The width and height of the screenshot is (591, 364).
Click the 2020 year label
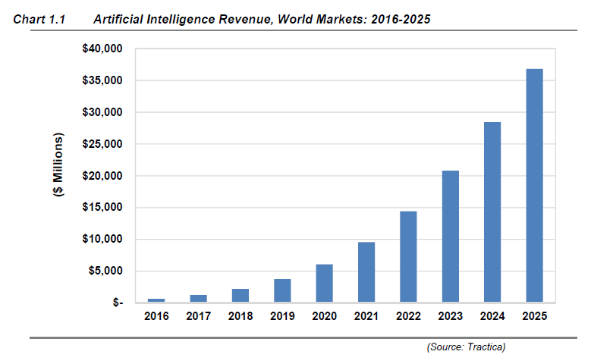325,316
